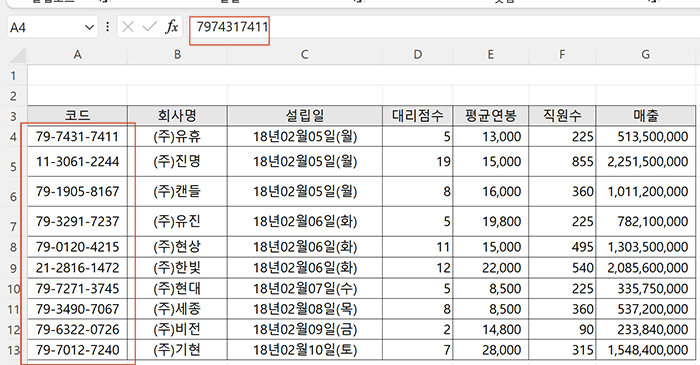Click the Cancel X icon in formula bar
This screenshot has width=700, height=365.
128,27
